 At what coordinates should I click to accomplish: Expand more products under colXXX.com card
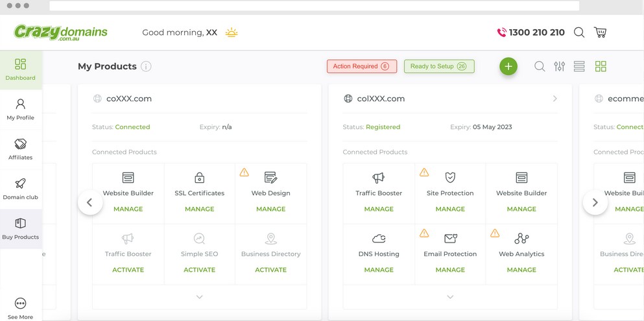point(450,297)
